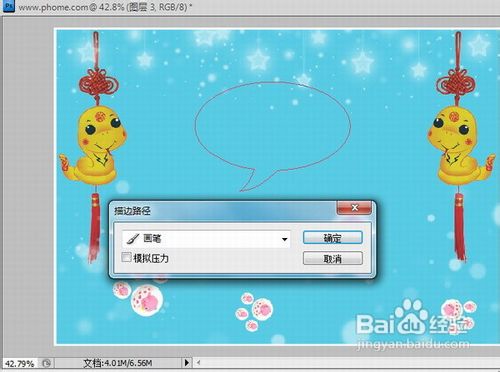Viewport: 500px width, 372px height.
Task: Click the Photoshop document icon in title bar
Action: click(x=9, y=6)
